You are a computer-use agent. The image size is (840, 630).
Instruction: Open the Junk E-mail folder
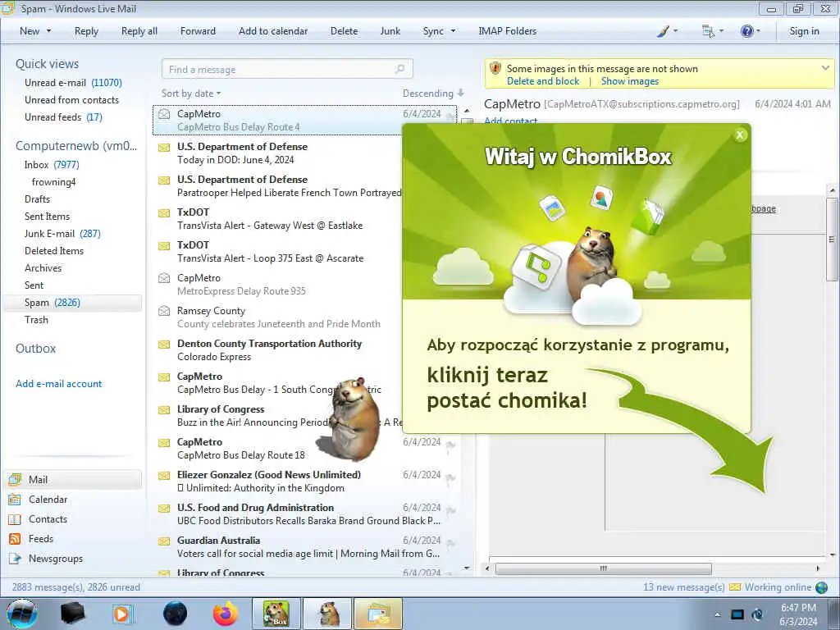tap(62, 234)
